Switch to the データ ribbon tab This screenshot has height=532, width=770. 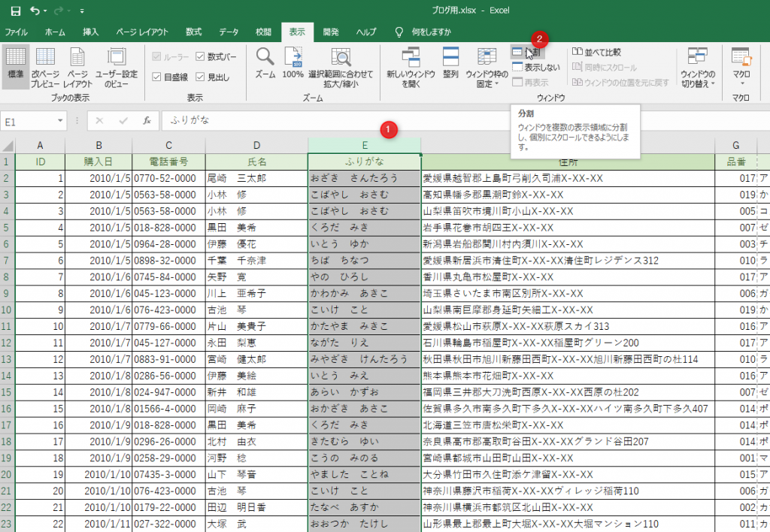click(229, 32)
